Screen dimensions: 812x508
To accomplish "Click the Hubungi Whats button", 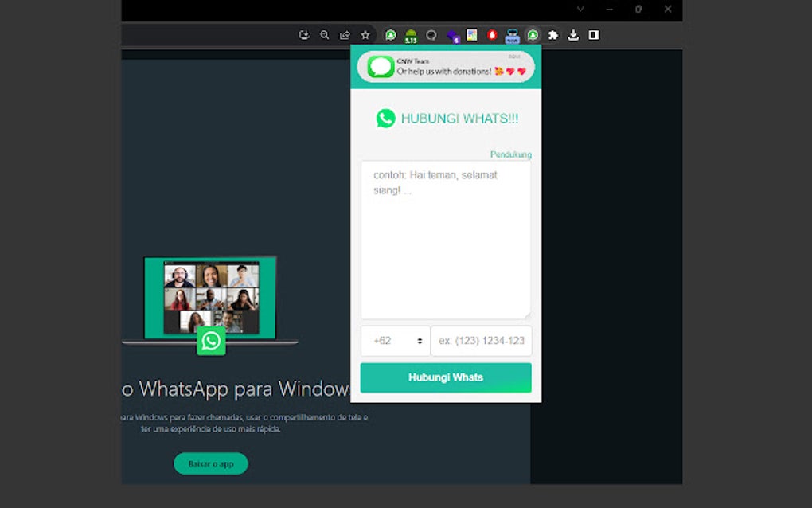I will (x=446, y=377).
